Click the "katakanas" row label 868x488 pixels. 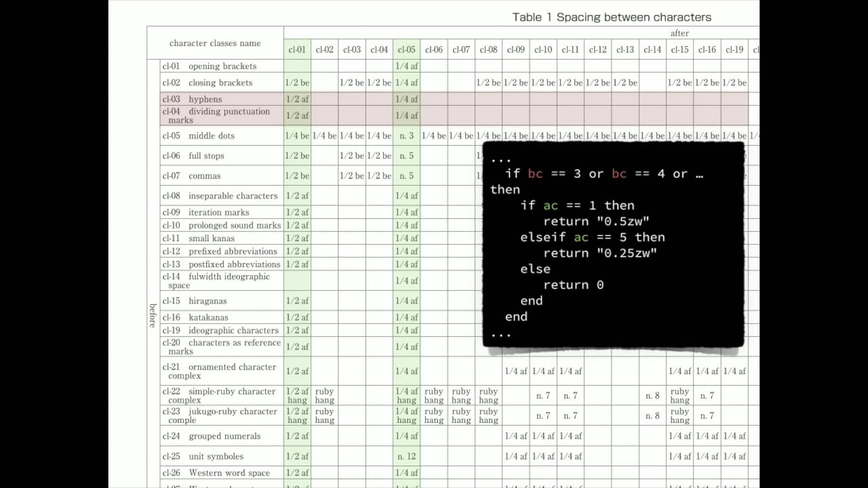click(208, 317)
